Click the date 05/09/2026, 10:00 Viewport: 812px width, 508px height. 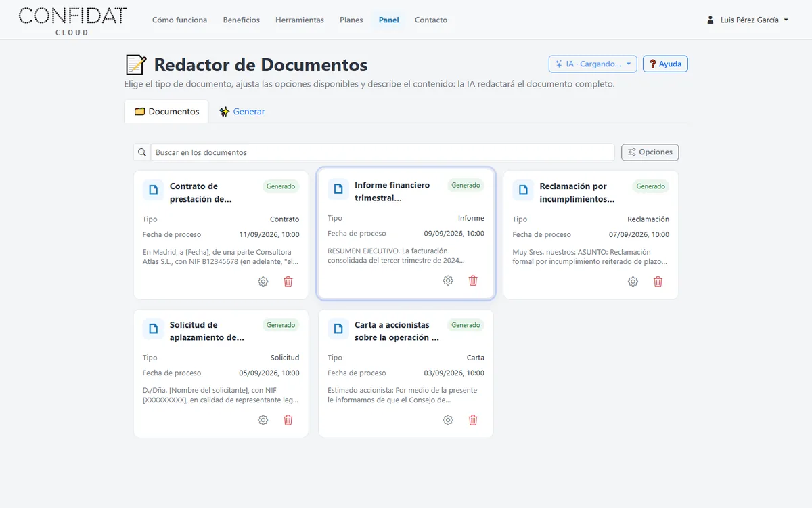click(x=269, y=373)
